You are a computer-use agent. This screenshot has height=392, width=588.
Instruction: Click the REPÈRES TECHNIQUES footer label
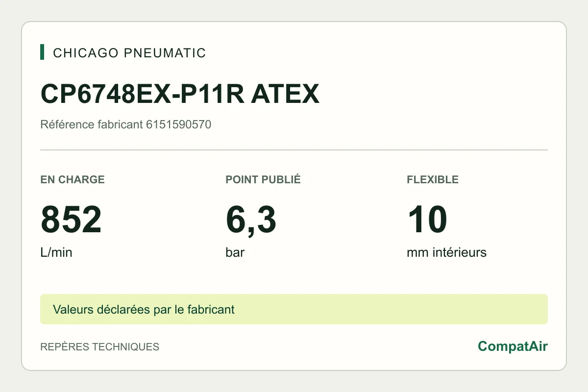pyautogui.click(x=99, y=347)
